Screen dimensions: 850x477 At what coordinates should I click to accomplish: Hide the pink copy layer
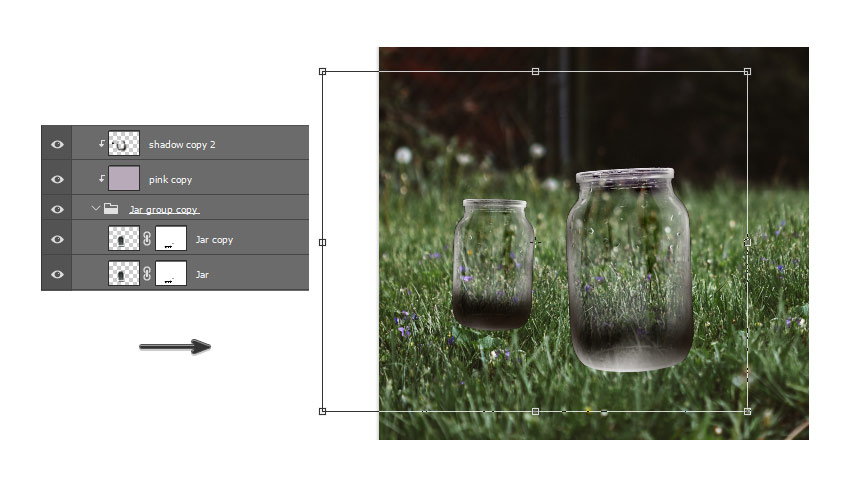coord(57,179)
